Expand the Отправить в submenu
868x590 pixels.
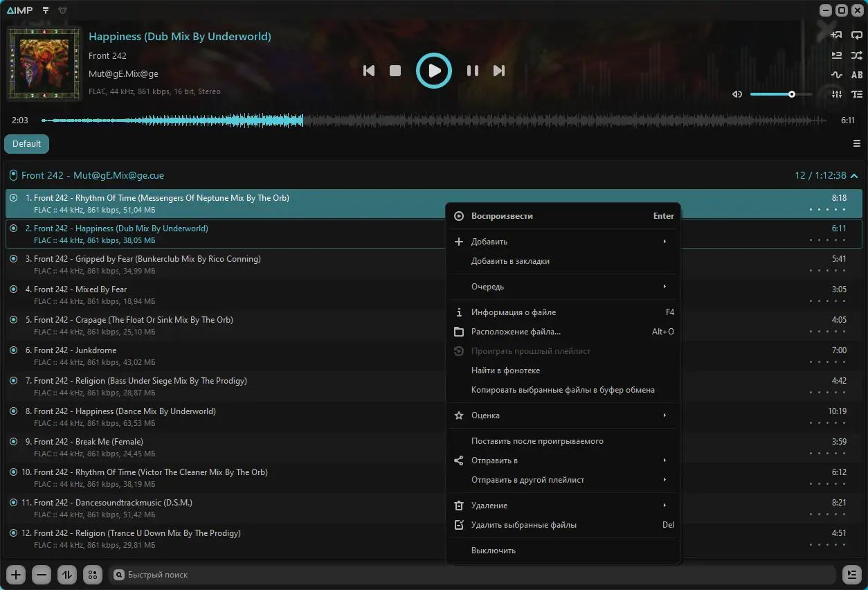pyautogui.click(x=563, y=461)
